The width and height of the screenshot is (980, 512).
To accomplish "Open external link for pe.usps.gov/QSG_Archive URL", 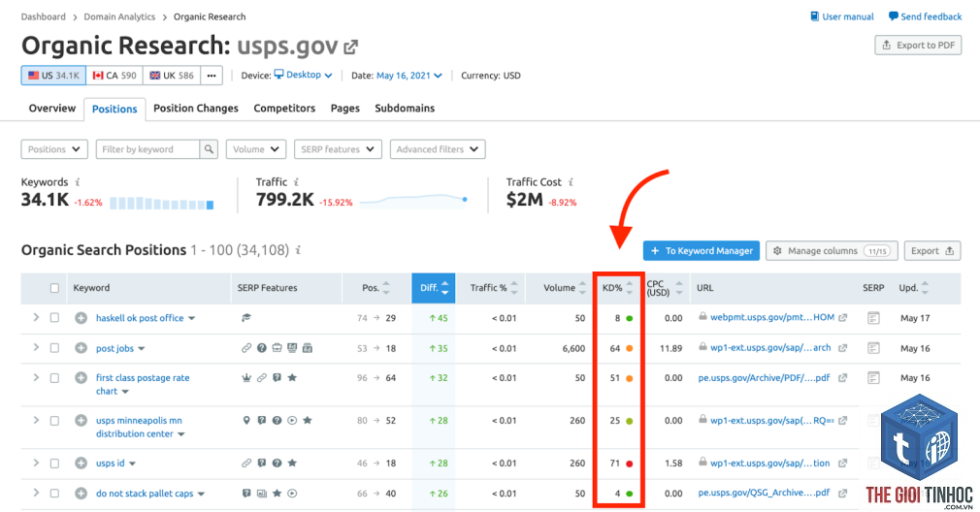I will (842, 494).
